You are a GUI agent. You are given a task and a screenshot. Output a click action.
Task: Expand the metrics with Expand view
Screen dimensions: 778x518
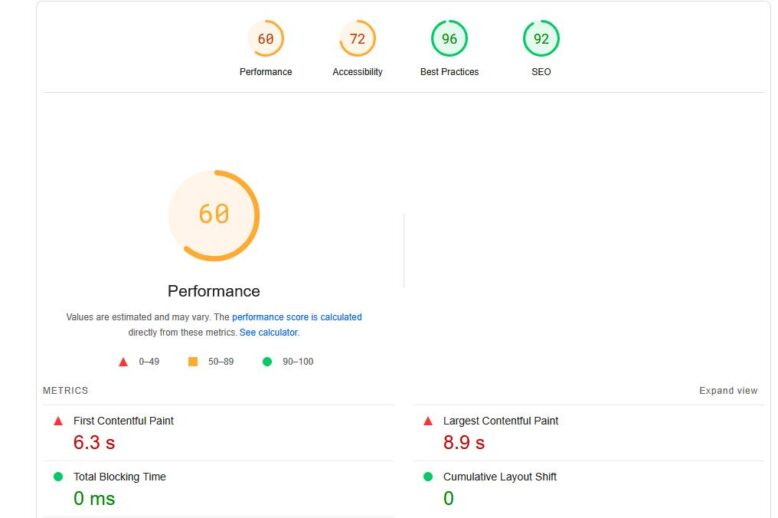point(728,391)
